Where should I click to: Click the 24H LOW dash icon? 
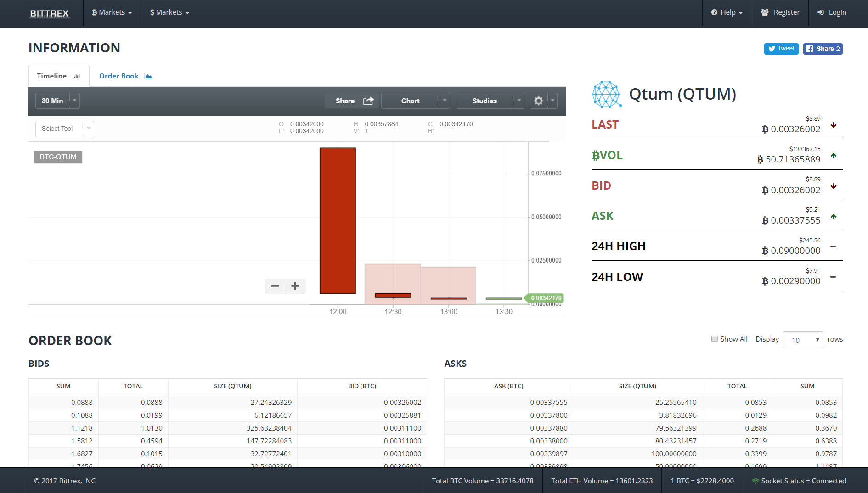coord(833,277)
